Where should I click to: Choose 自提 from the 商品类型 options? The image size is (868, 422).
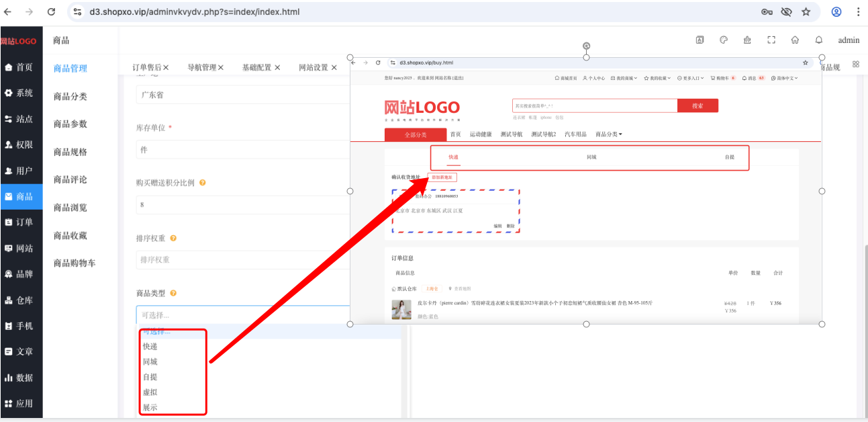coord(150,377)
